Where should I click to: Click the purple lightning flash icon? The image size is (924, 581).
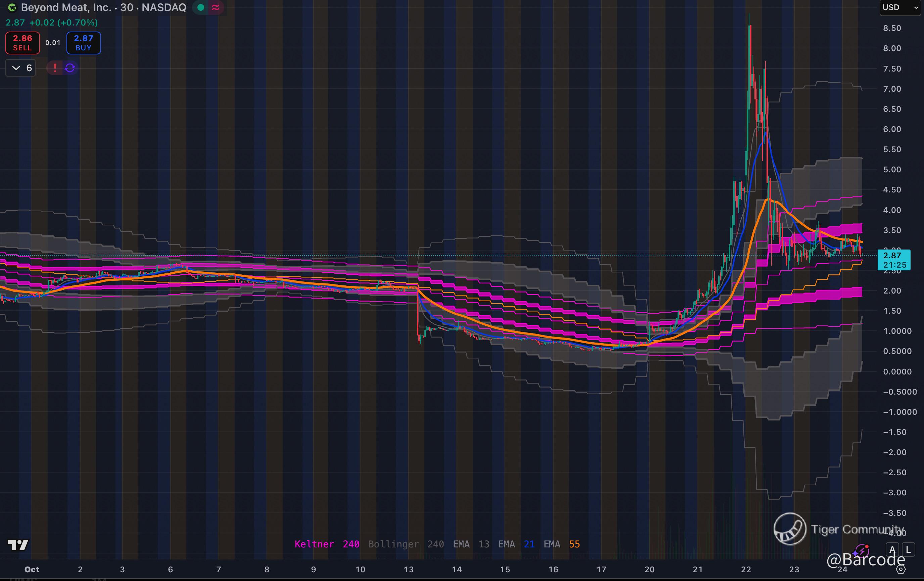[862, 550]
